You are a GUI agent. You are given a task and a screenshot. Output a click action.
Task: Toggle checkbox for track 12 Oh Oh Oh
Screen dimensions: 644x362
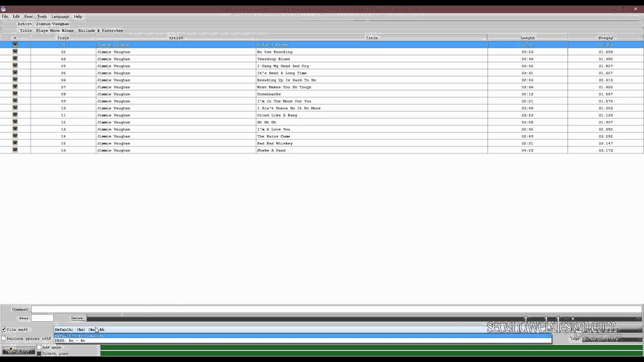[x=15, y=122]
